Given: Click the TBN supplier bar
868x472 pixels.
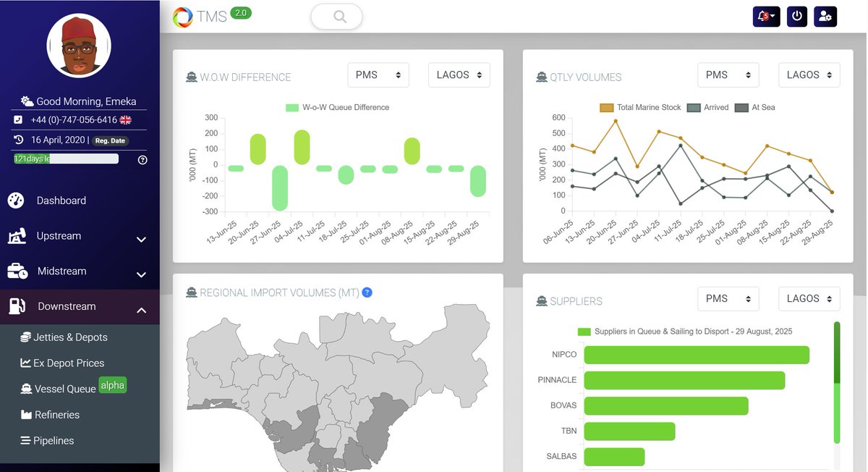Looking at the screenshot, I should 629,431.
